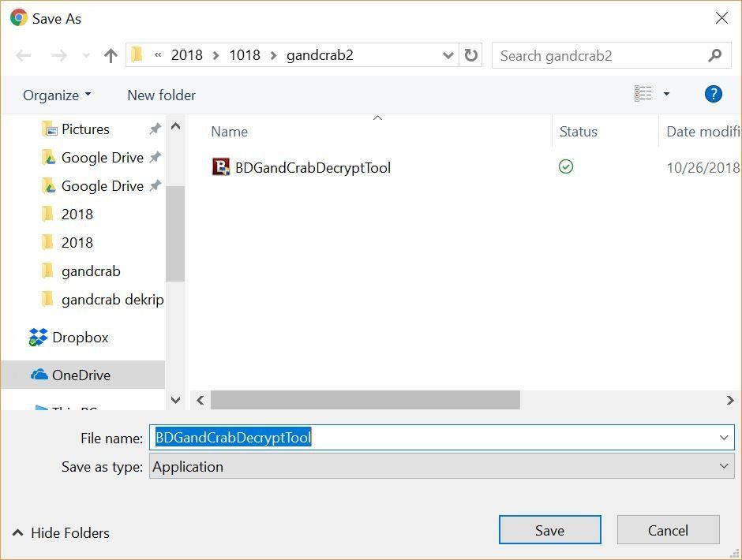742x560 pixels.
Task: Click the green sync status checkmark
Action: pyautogui.click(x=566, y=166)
